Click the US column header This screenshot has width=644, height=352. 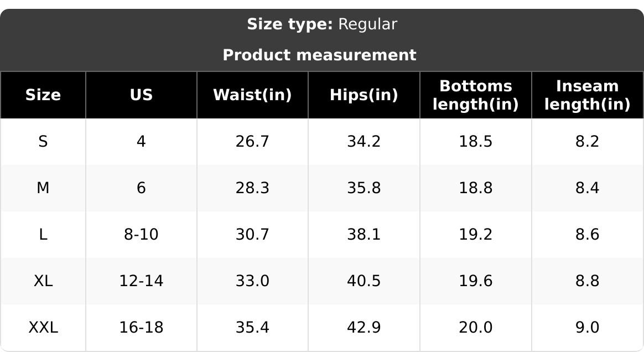tap(141, 95)
